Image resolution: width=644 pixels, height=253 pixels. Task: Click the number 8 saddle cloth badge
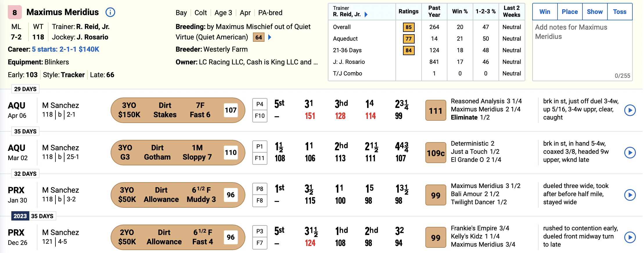point(15,12)
